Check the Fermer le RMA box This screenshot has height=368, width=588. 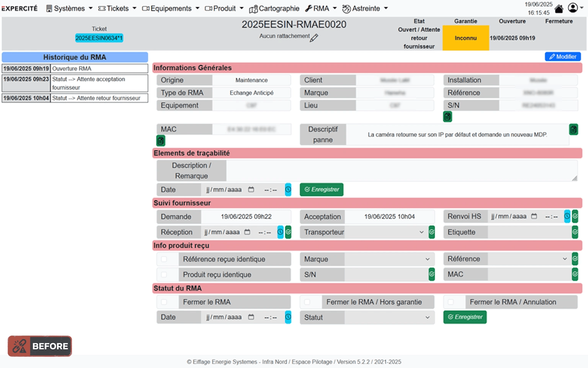(164, 302)
